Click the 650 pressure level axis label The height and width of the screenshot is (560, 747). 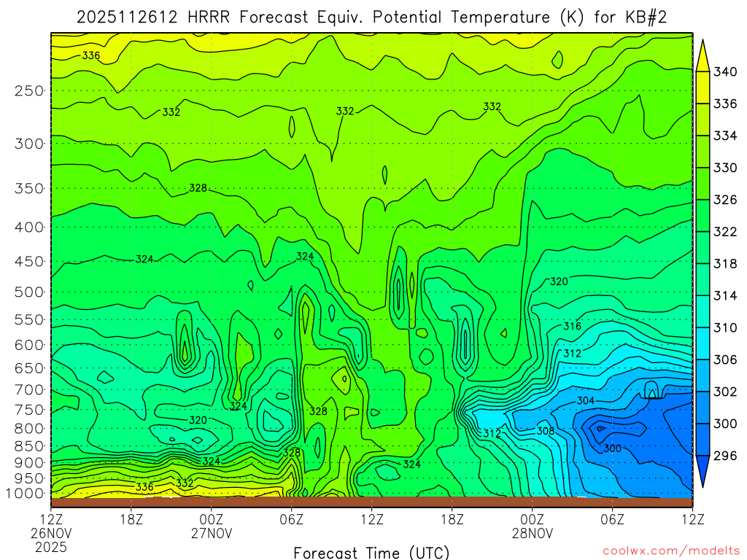click(x=28, y=368)
